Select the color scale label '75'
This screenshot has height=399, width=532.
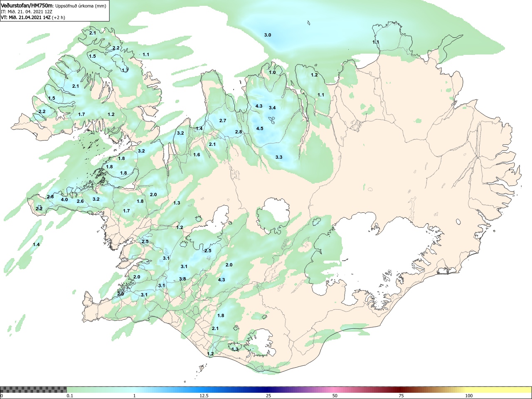401,396
